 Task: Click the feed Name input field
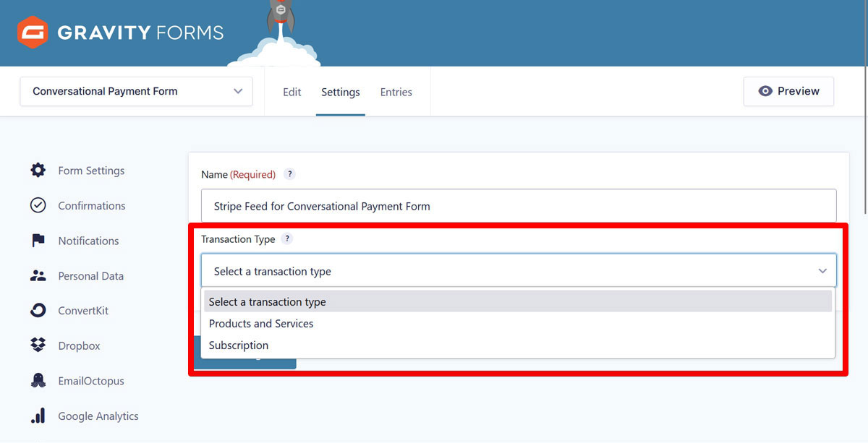pos(519,206)
